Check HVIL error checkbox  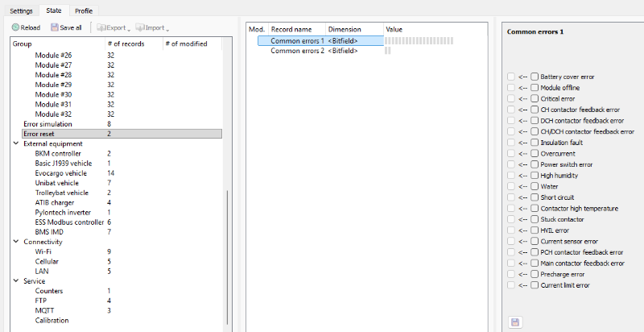click(x=535, y=230)
